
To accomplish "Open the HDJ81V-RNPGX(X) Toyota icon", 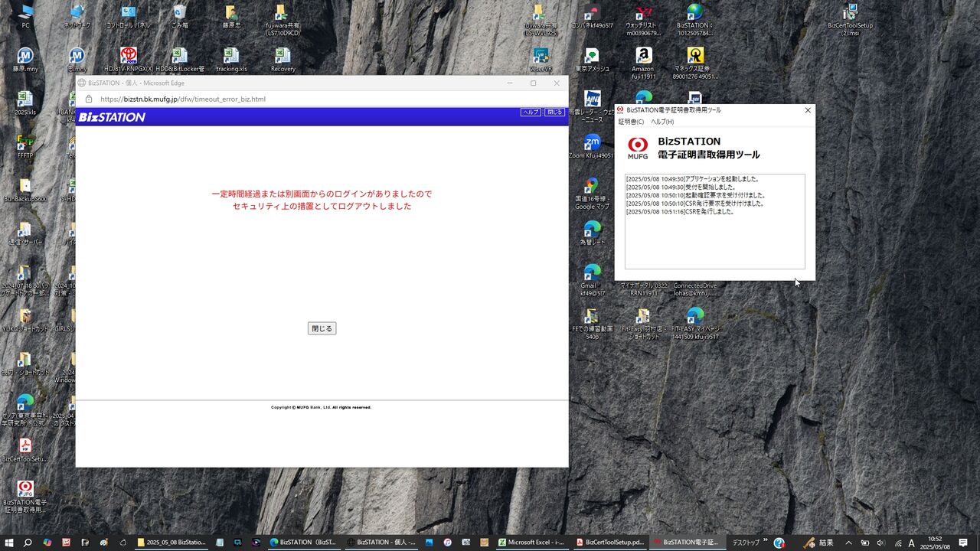I will tap(129, 60).
